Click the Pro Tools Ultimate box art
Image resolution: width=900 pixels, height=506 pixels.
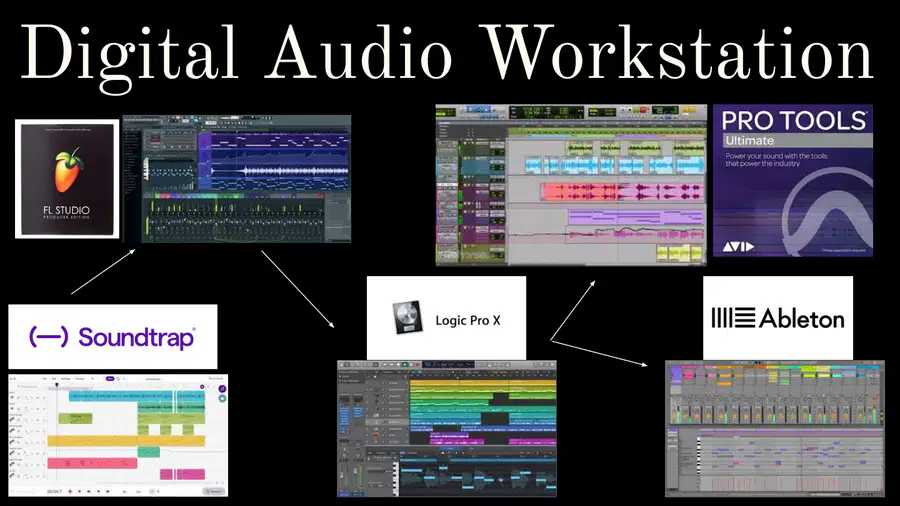793,181
